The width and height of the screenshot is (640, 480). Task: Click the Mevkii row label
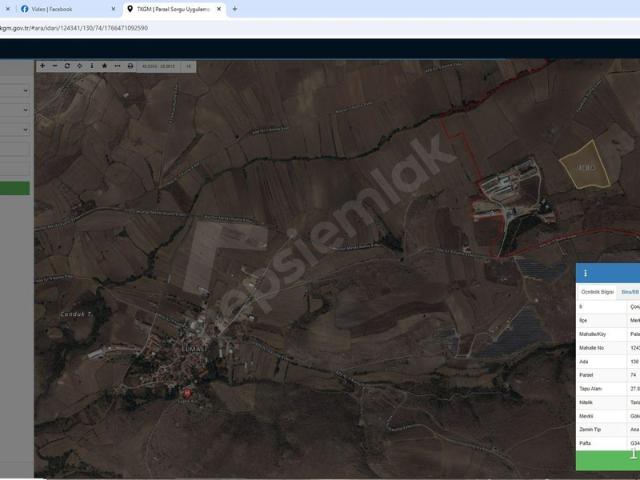pyautogui.click(x=586, y=416)
